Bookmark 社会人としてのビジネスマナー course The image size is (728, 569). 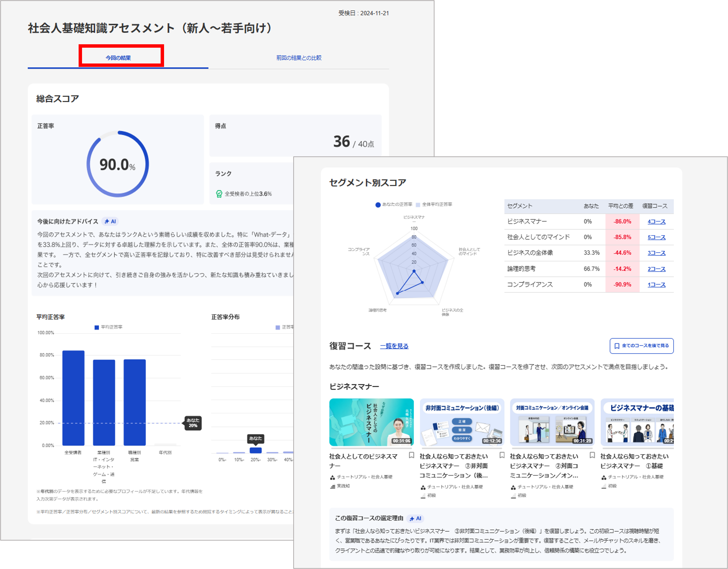pyautogui.click(x=411, y=455)
